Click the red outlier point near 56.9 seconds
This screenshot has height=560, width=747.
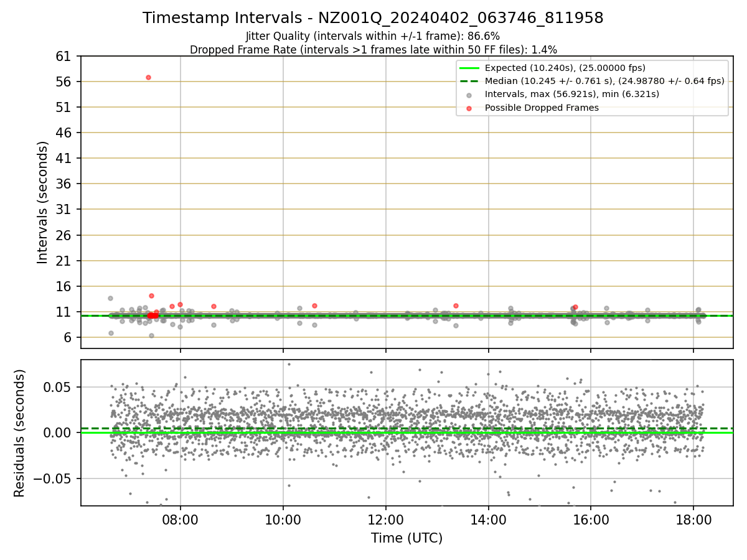pyautogui.click(x=148, y=77)
